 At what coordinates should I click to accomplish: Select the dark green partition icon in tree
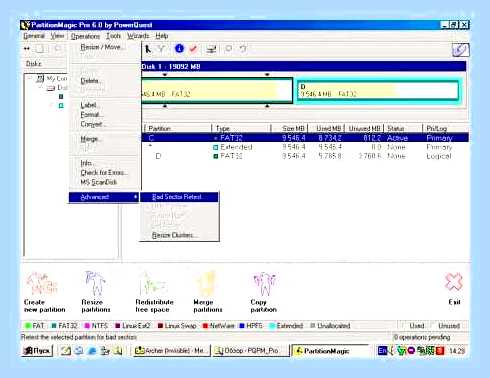point(61,97)
